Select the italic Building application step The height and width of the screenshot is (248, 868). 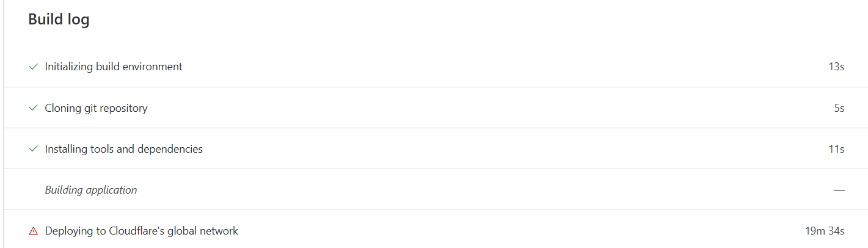(x=91, y=190)
